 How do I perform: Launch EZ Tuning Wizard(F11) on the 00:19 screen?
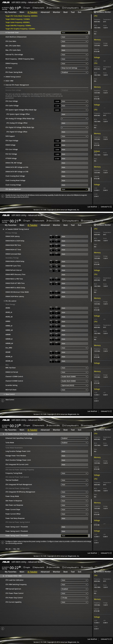pos(70,8)
